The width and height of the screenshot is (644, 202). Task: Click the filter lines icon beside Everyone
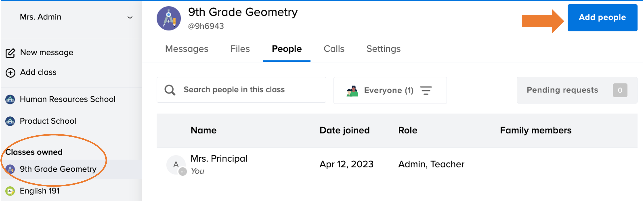(x=426, y=90)
